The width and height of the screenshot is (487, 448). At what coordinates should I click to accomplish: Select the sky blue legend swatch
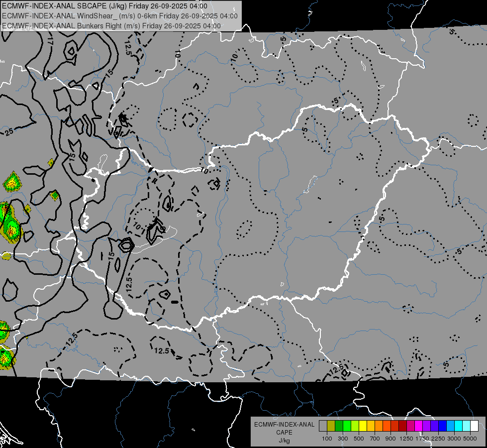pyautogui.click(x=450, y=426)
